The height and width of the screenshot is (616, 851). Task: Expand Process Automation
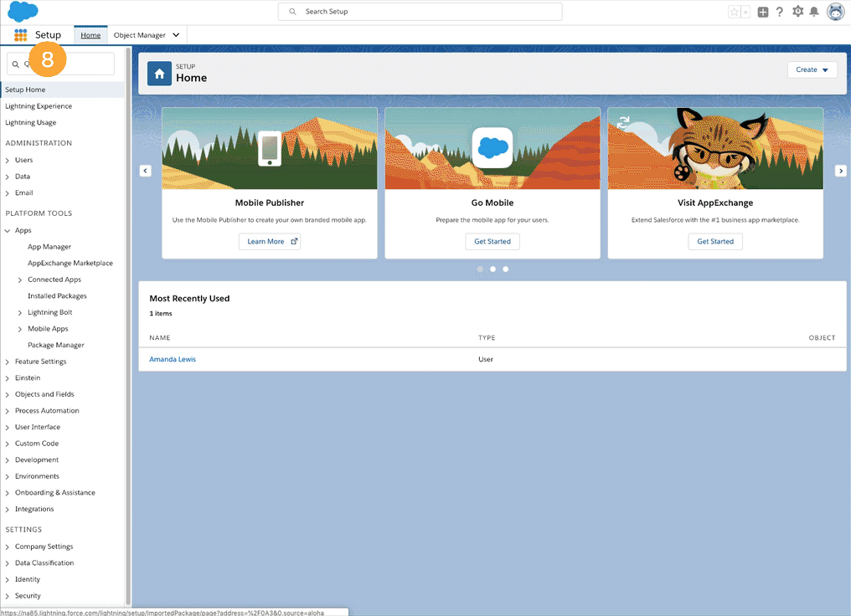tap(8, 411)
